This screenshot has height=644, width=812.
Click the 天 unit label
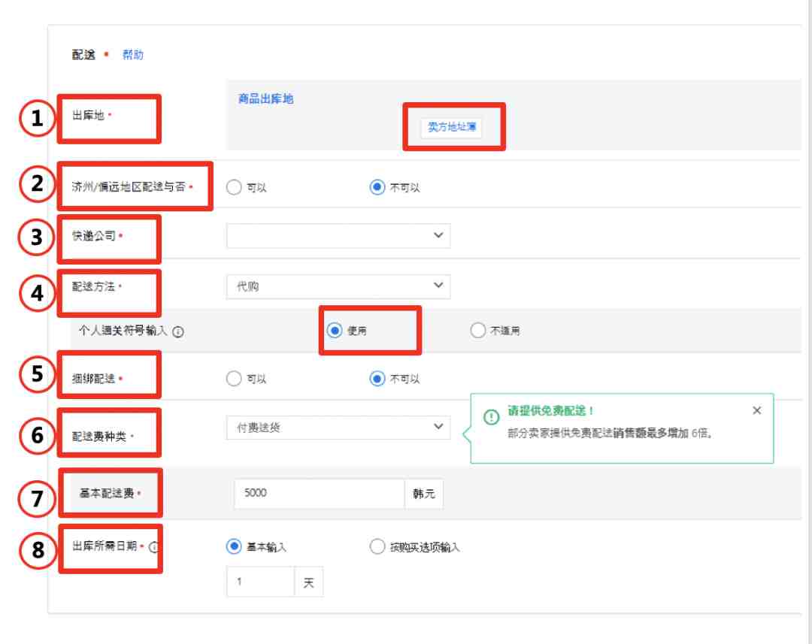[x=309, y=582]
